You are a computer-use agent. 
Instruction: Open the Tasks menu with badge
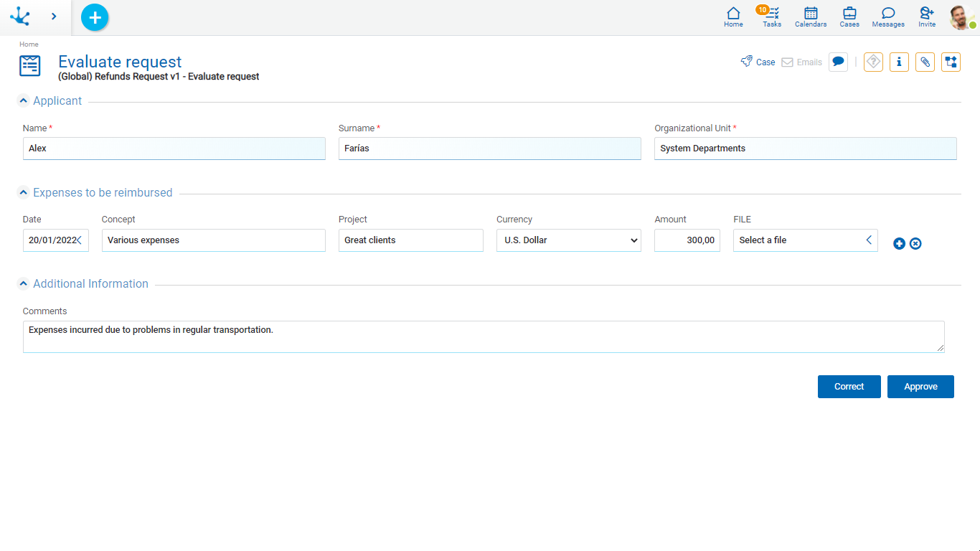pos(772,17)
